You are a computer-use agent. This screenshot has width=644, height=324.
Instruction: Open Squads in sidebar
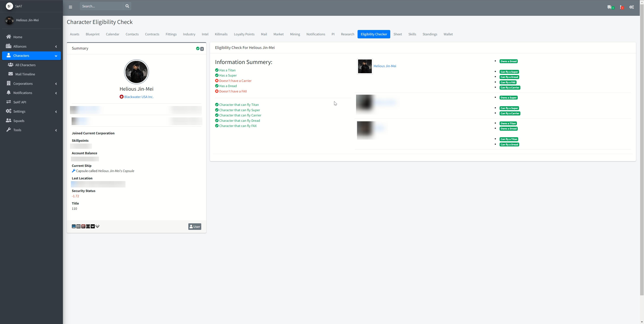[x=19, y=121]
